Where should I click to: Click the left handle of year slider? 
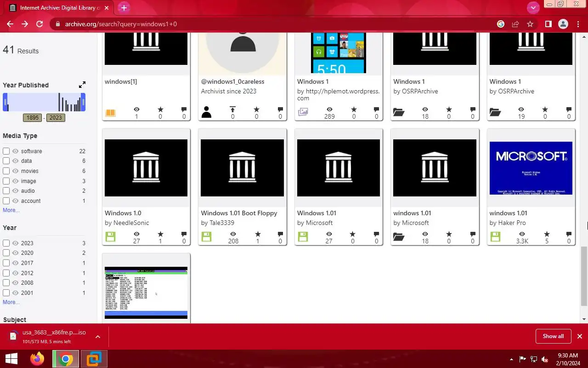point(5,102)
